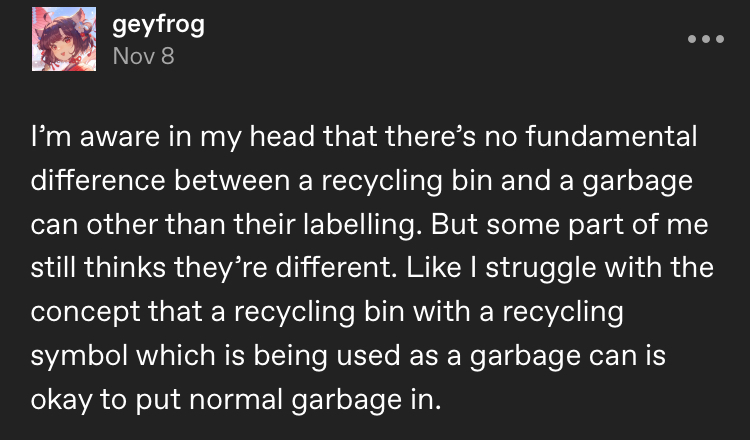Click the word "concept" in the post

pyautogui.click(x=85, y=312)
